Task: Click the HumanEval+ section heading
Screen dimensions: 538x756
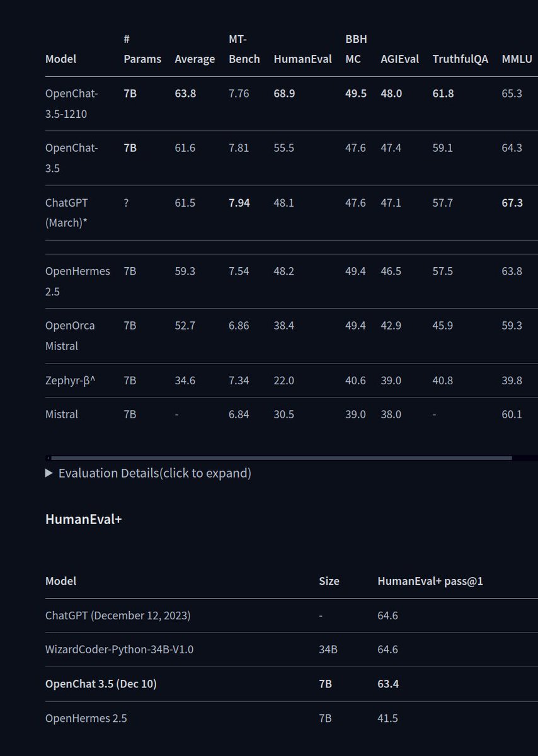Action: coord(83,520)
